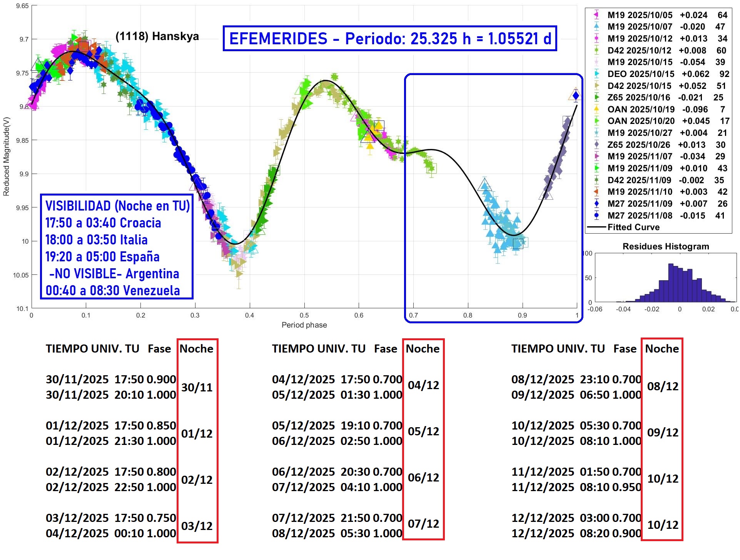
Task: Click the M27 2025/11/08 blue circle marker
Action: coord(596,216)
